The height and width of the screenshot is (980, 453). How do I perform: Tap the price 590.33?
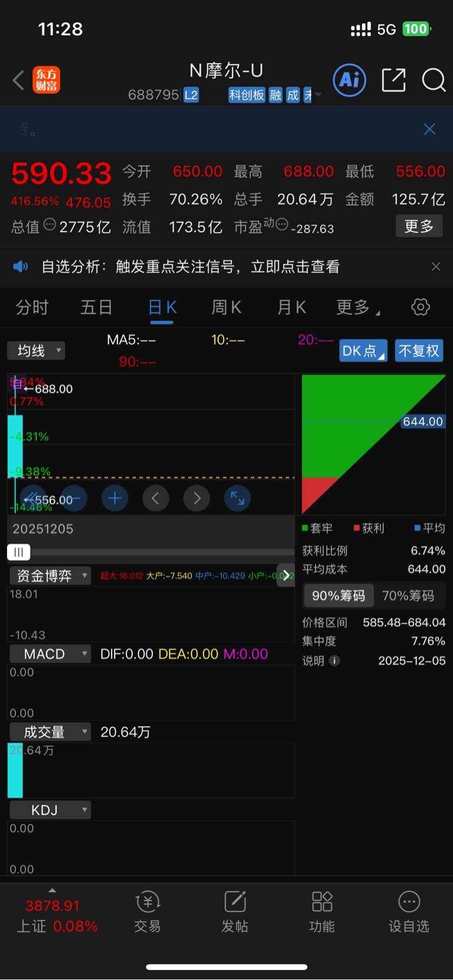coord(61,174)
